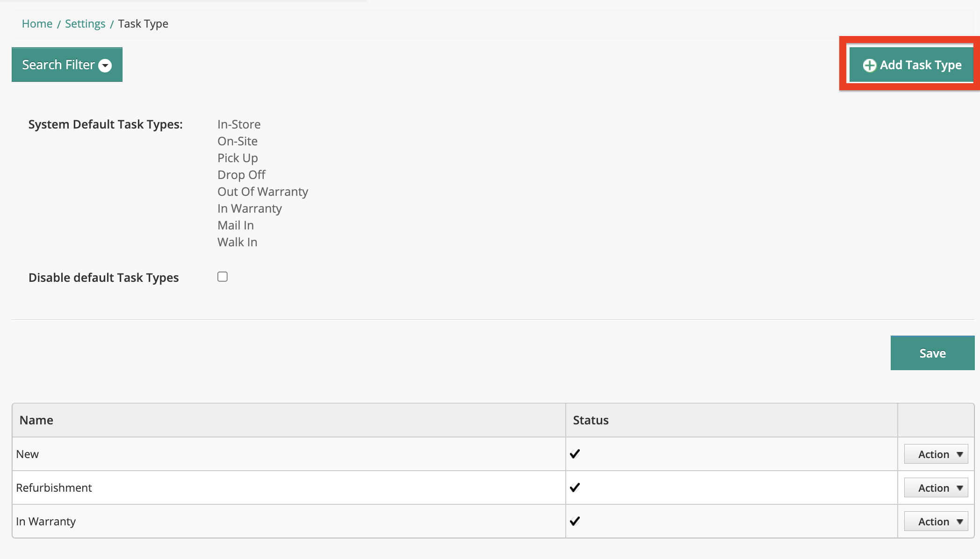Image resolution: width=980 pixels, height=559 pixels.
Task: Click the Out Of Warranty default type
Action: tap(263, 192)
